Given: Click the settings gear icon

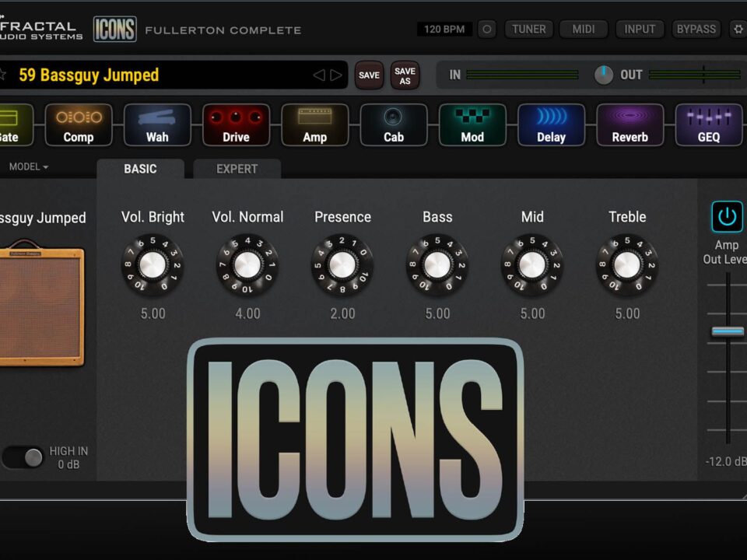Looking at the screenshot, I should (x=738, y=30).
